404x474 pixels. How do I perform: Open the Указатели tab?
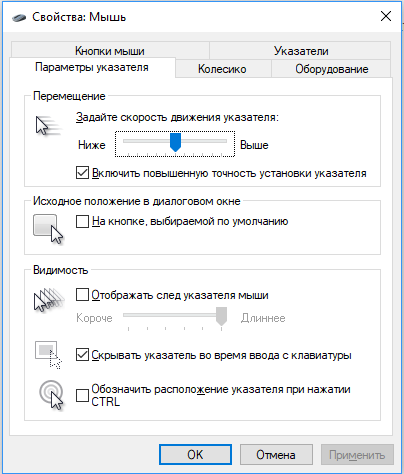pyautogui.click(x=300, y=50)
